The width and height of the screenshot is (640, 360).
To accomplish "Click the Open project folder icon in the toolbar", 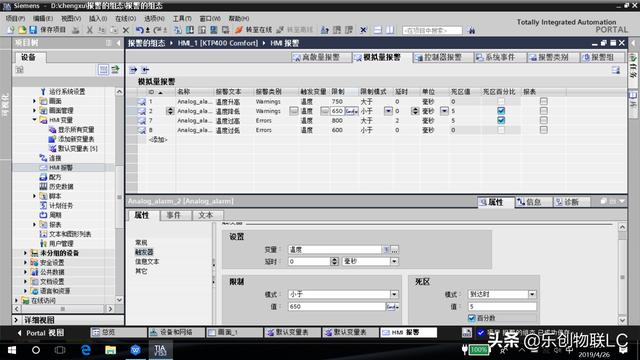I will tap(22, 30).
